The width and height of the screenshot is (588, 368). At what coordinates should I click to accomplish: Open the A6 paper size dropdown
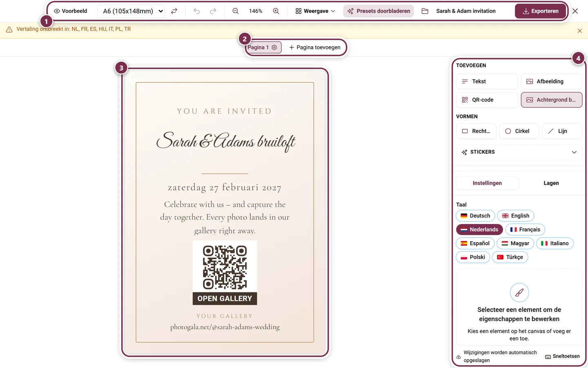point(132,11)
